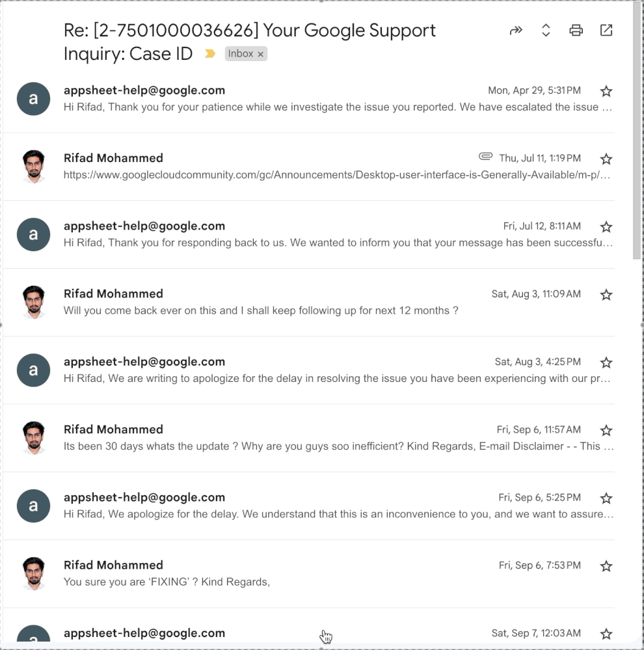Star the Sat, Aug 3, 4:25 PM message
Screen dimensions: 644x650
pyautogui.click(x=606, y=362)
